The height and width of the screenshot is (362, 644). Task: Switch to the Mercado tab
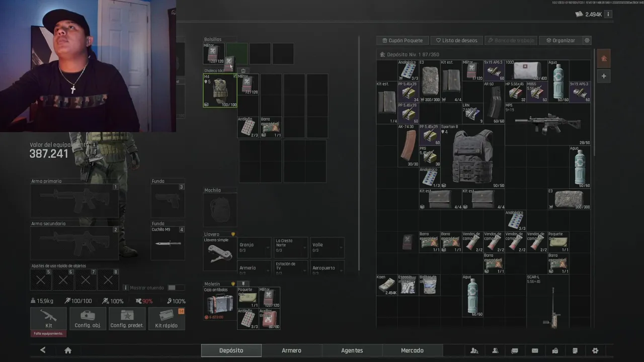(x=413, y=350)
